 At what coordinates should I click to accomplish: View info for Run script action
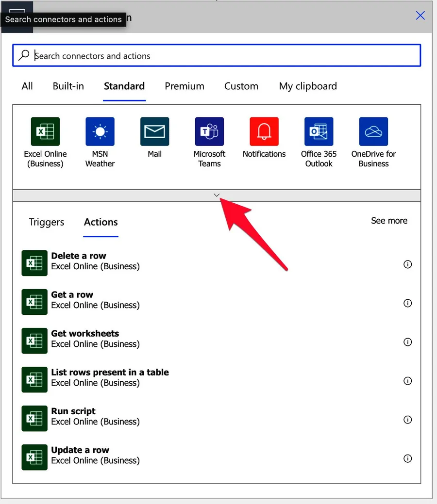(408, 420)
